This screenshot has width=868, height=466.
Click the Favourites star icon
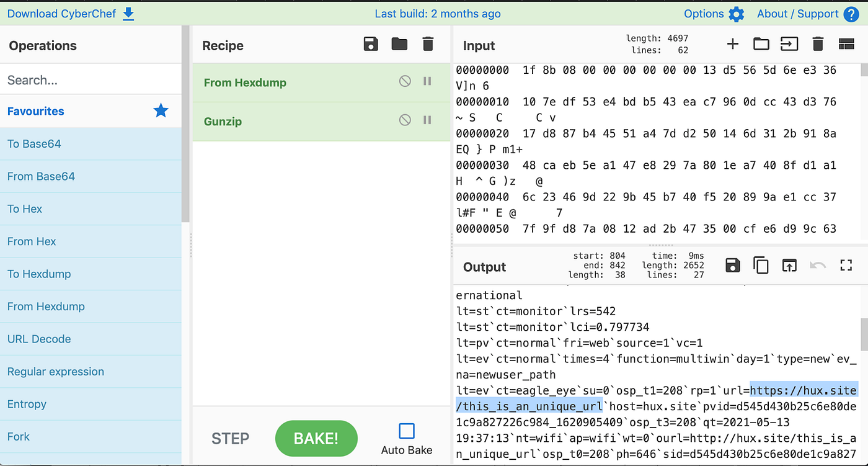point(161,111)
